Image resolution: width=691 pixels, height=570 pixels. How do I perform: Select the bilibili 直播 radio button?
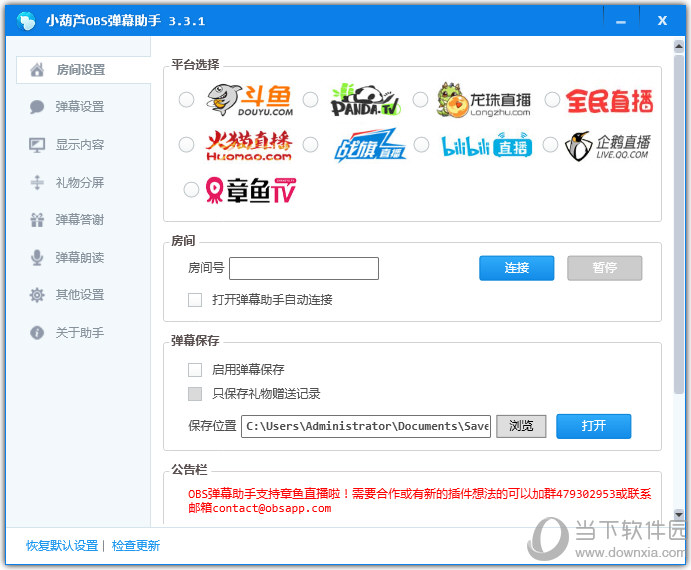point(421,145)
